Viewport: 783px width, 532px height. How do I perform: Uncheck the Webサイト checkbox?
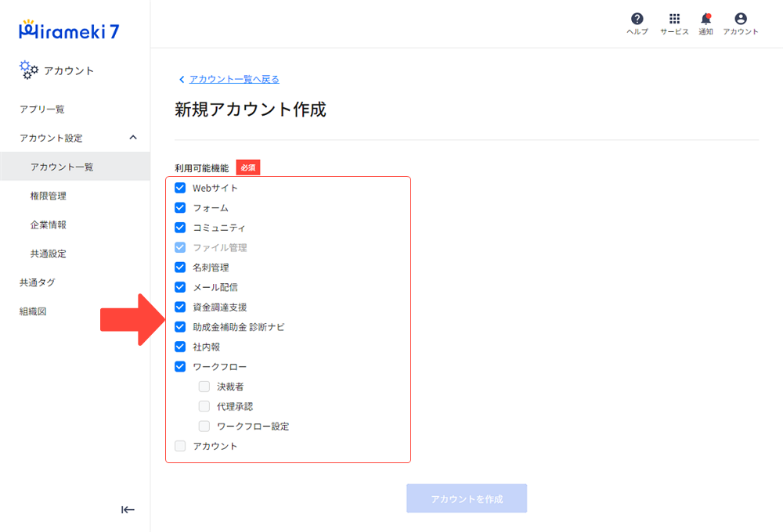click(x=180, y=188)
